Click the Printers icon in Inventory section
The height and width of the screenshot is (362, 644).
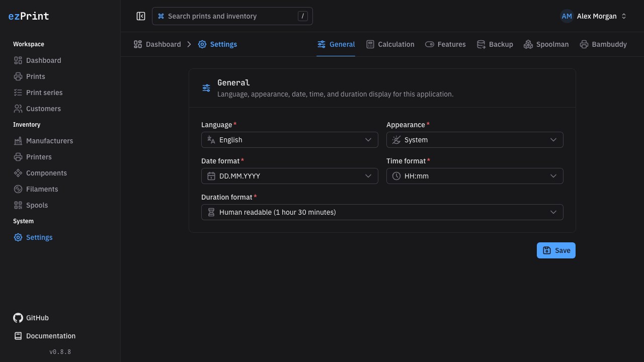click(x=18, y=157)
